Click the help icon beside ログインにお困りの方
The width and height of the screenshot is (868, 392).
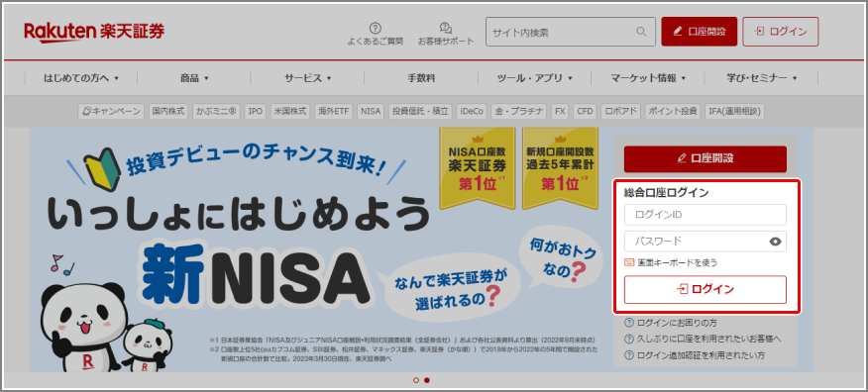(629, 323)
